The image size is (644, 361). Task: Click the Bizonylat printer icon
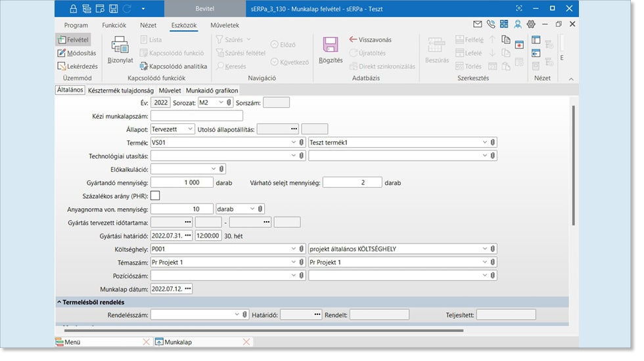(x=120, y=46)
